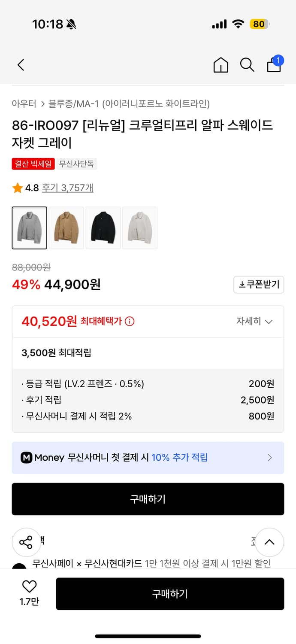This screenshot has width=296, height=644.
Task: Go back using the back arrow
Action: pyautogui.click(x=20, y=65)
